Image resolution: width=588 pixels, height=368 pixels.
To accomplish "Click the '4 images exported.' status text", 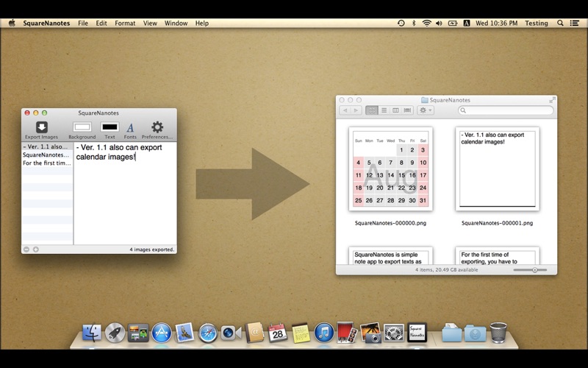I will click(152, 250).
